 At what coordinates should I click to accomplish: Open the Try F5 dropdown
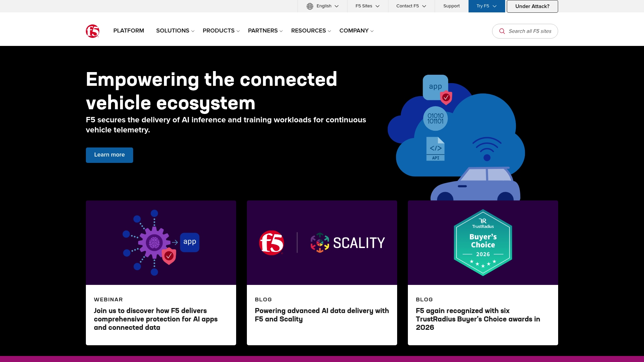pyautogui.click(x=486, y=6)
